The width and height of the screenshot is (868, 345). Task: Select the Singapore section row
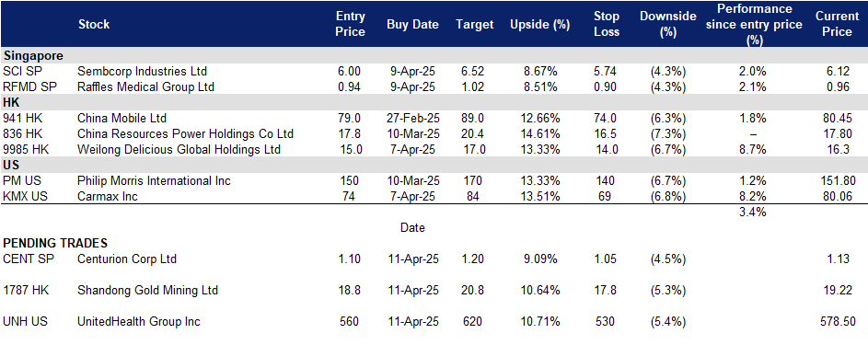coord(434,56)
